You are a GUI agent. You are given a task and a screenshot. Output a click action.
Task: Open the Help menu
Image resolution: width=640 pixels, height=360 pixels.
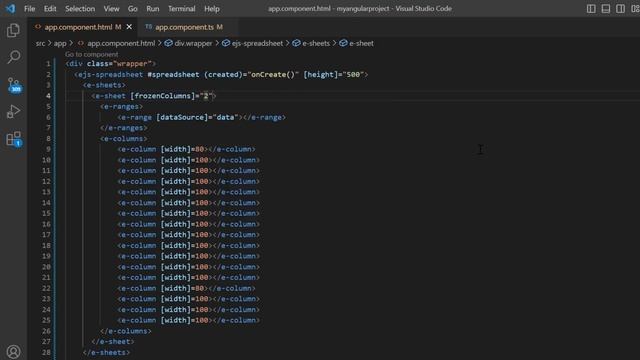click(212, 9)
